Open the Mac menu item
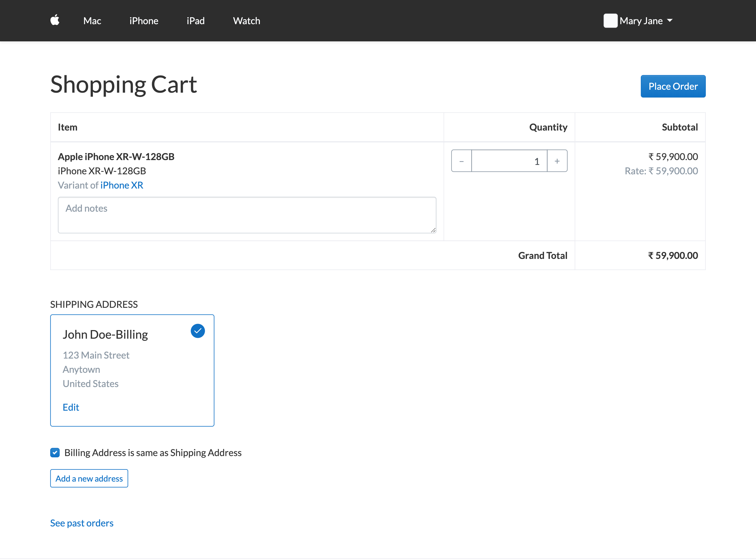 coord(92,21)
